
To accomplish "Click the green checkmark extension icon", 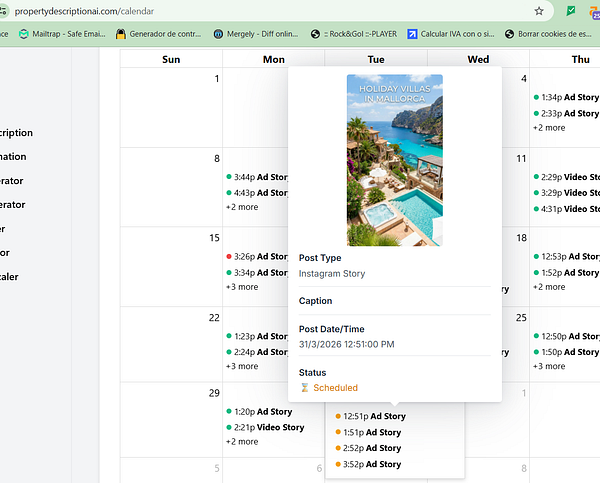I will pyautogui.click(x=571, y=11).
